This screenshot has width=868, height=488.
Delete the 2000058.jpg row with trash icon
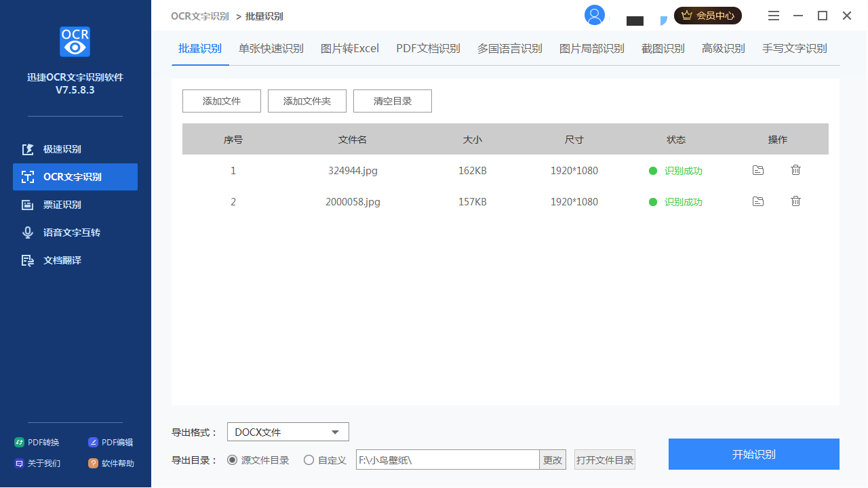(x=795, y=201)
